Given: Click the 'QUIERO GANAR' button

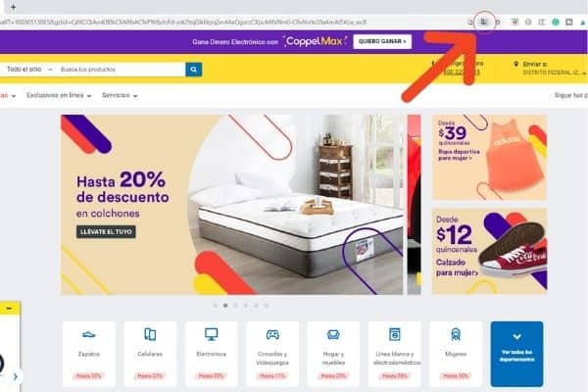Looking at the screenshot, I should (x=382, y=41).
